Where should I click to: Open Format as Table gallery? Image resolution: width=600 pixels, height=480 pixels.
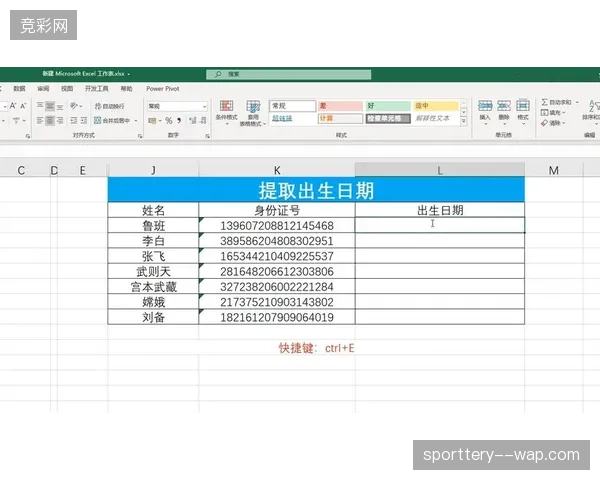point(253,113)
